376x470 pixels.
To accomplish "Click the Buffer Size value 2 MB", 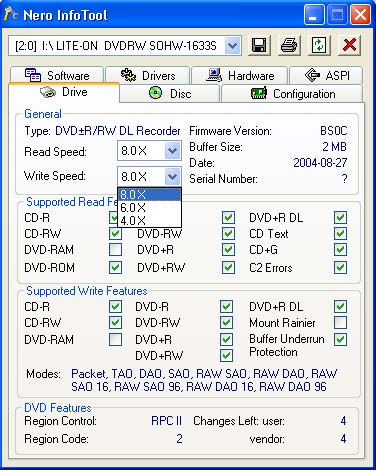I will point(334,147).
